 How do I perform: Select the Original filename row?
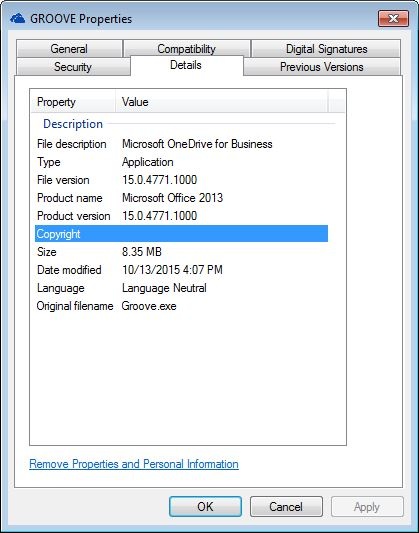click(x=181, y=306)
